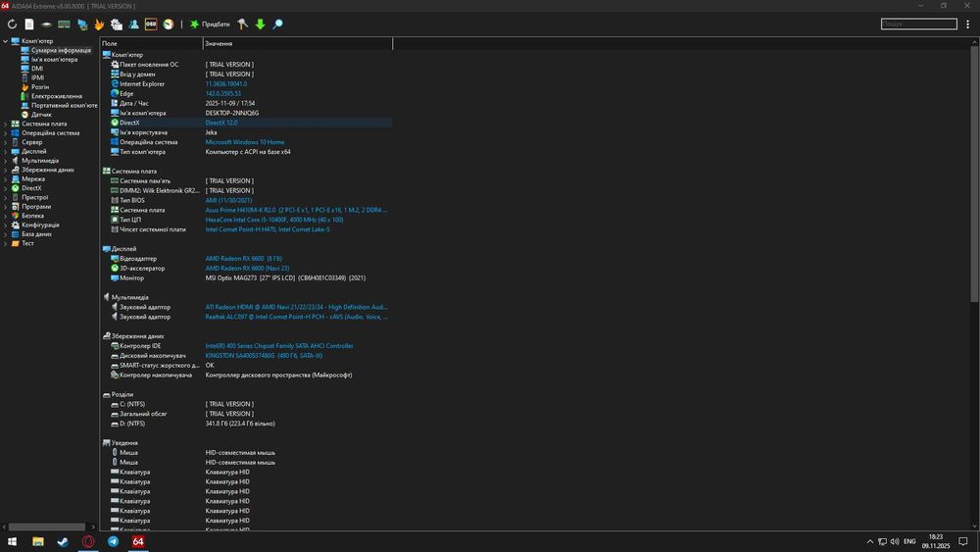Click the Придбати button in the toolbar
980x552 pixels.
click(x=210, y=25)
